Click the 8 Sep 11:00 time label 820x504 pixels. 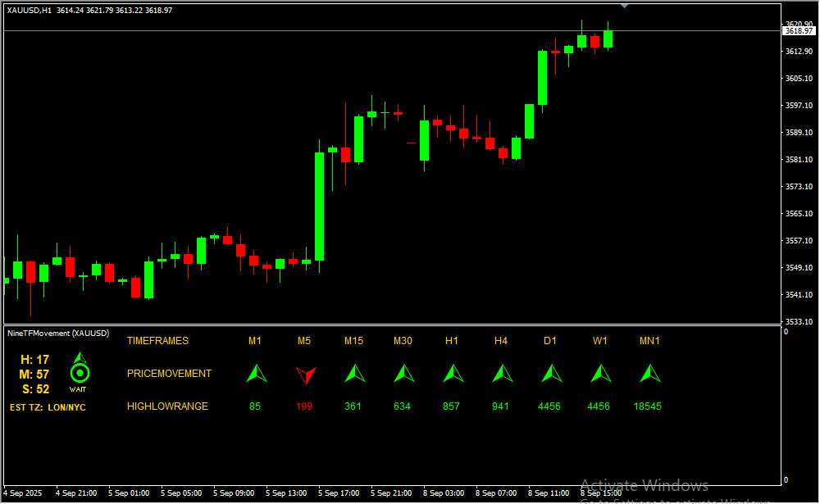click(549, 493)
